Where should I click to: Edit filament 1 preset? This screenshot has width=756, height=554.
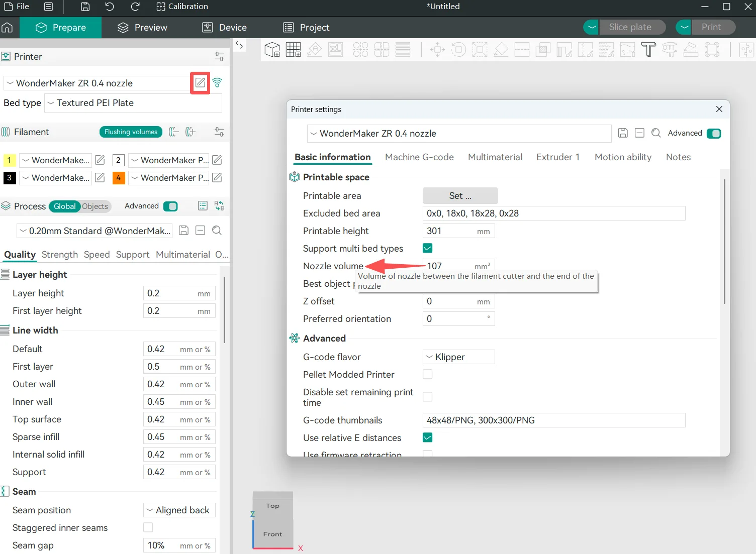(x=100, y=160)
